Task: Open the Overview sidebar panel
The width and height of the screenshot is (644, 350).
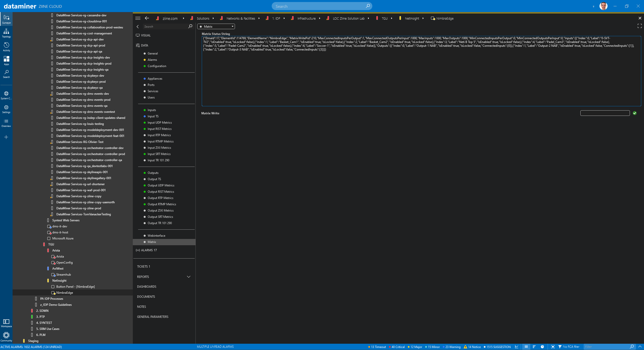Action: pyautogui.click(x=6, y=123)
